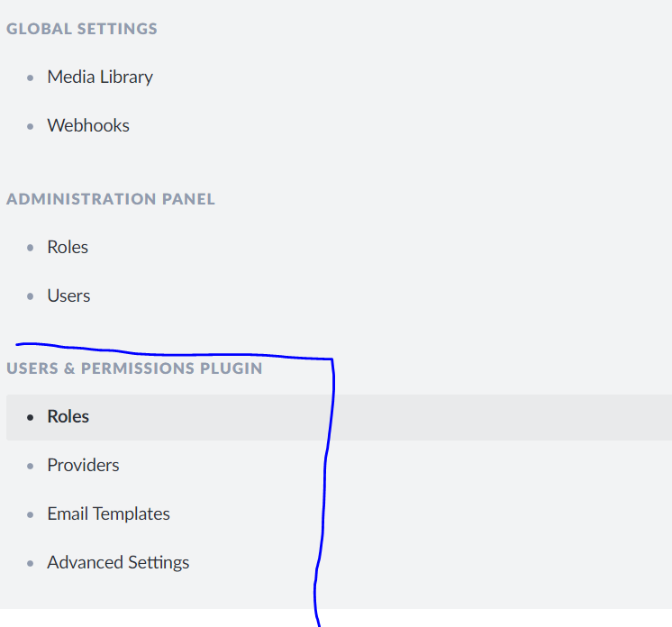Select Roles under Users & Permissions Plugin
The width and height of the screenshot is (672, 627).
68,417
